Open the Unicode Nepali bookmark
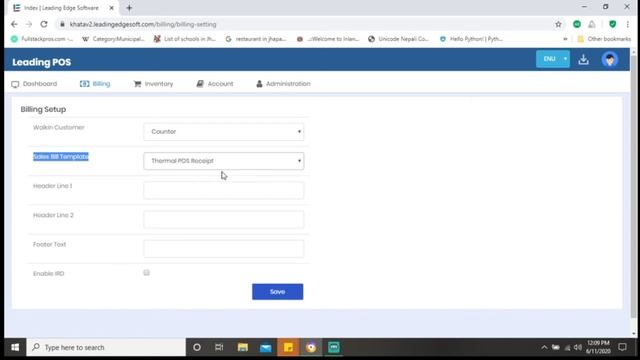 pyautogui.click(x=398, y=39)
